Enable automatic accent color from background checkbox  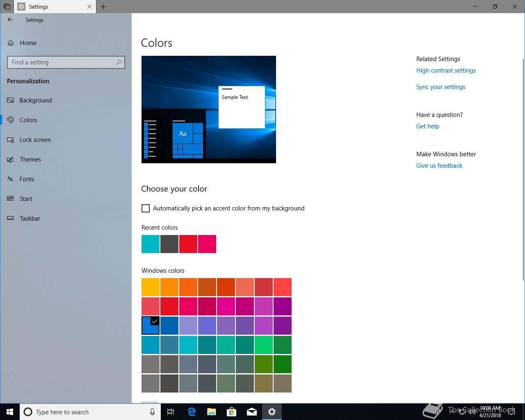click(146, 208)
